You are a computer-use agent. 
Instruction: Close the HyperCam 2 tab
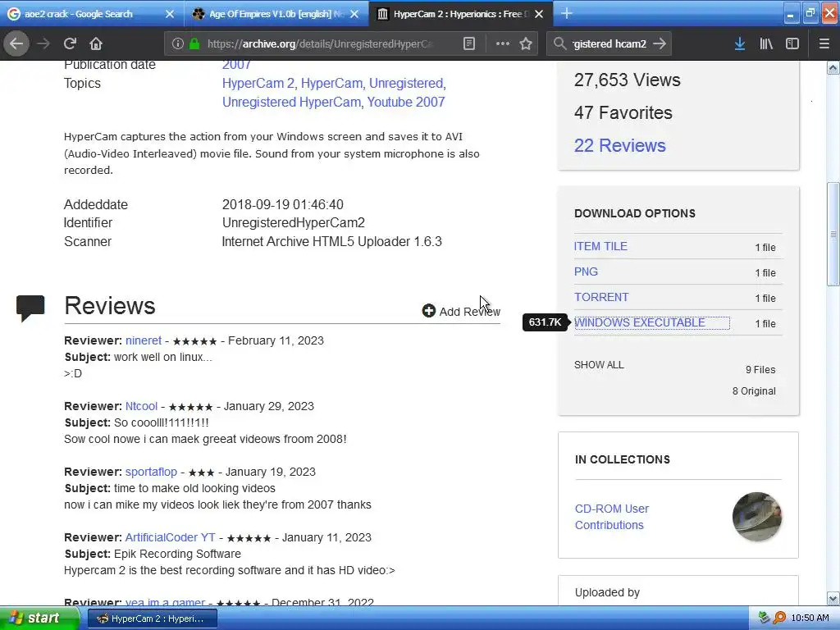(x=540, y=14)
